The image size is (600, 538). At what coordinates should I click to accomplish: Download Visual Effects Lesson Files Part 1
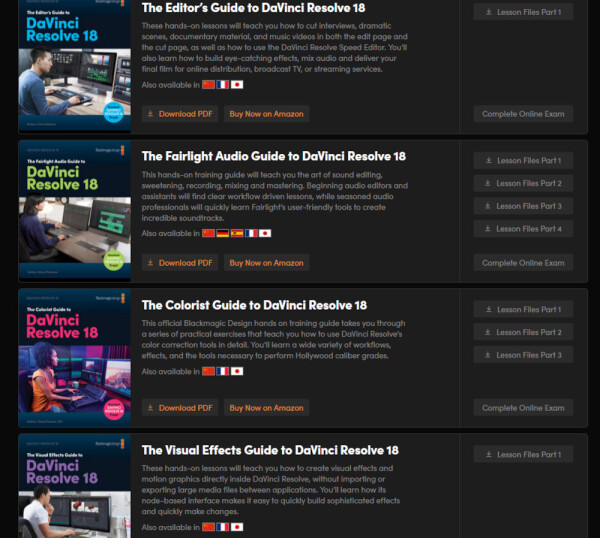[523, 454]
